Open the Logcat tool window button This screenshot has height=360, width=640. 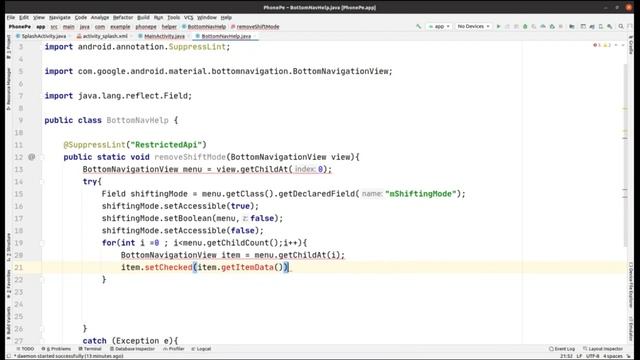coord(201,349)
